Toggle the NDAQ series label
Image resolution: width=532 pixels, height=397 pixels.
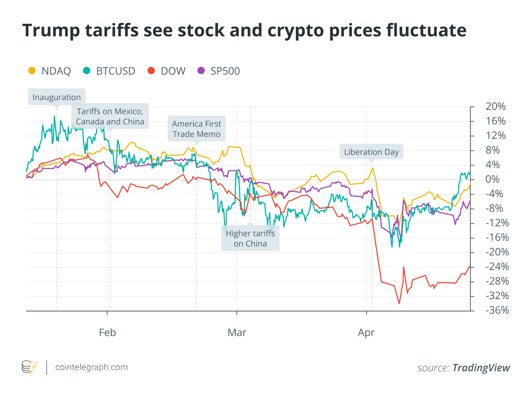point(56,71)
